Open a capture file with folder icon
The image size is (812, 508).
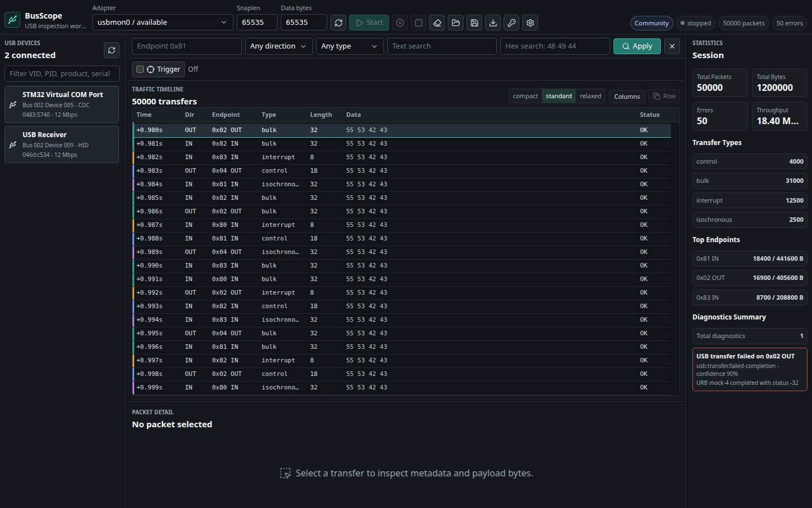pos(456,23)
